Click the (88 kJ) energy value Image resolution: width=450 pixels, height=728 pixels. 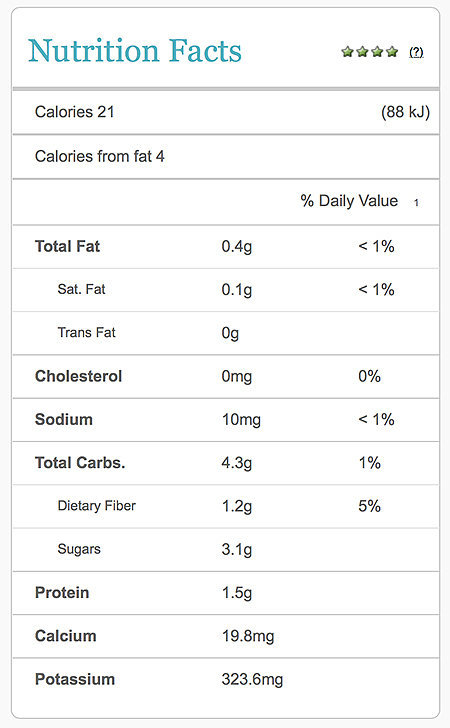click(x=405, y=112)
